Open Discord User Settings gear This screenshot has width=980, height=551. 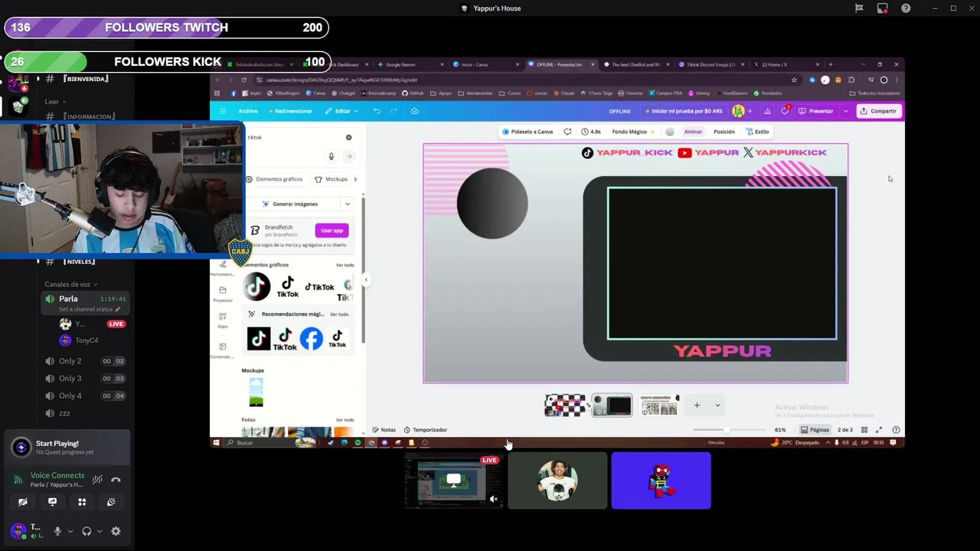click(116, 531)
